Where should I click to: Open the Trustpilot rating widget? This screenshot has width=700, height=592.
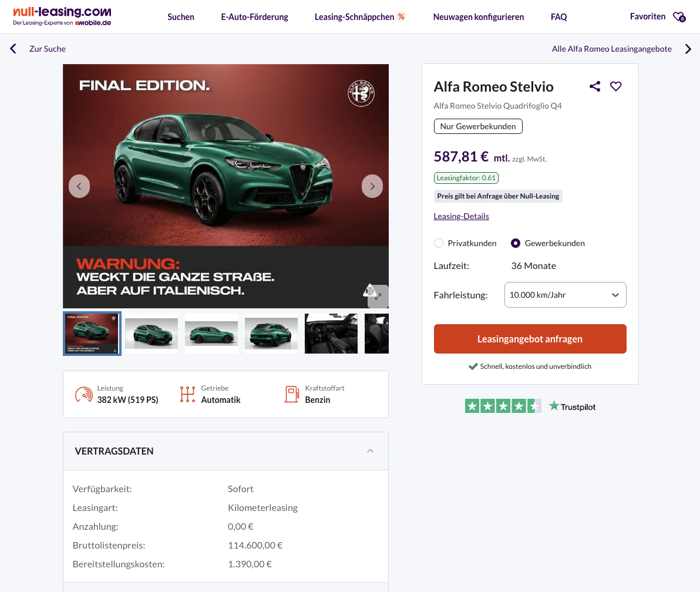tap(530, 406)
